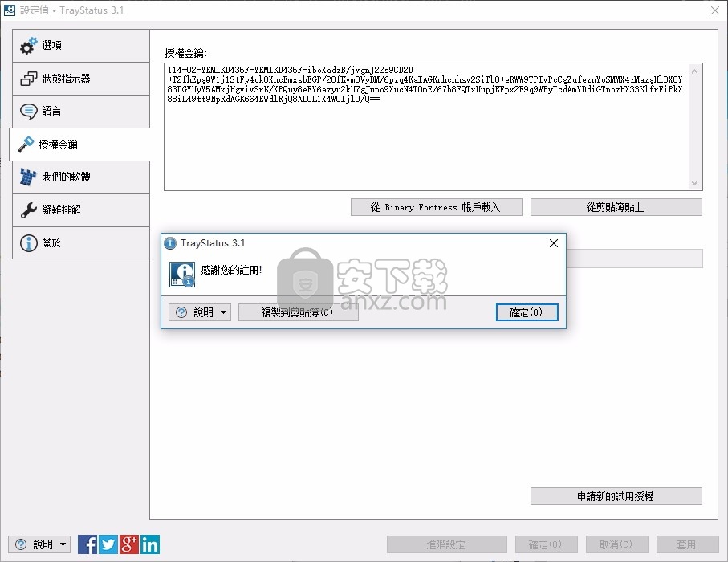Click the 授權金鑰: field label

(185, 53)
